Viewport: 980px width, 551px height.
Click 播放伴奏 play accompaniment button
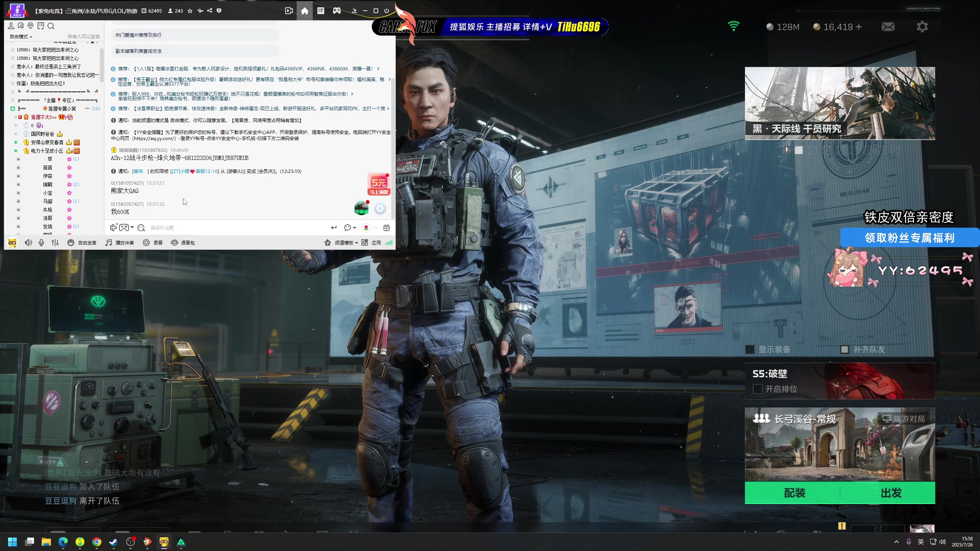[x=119, y=243]
